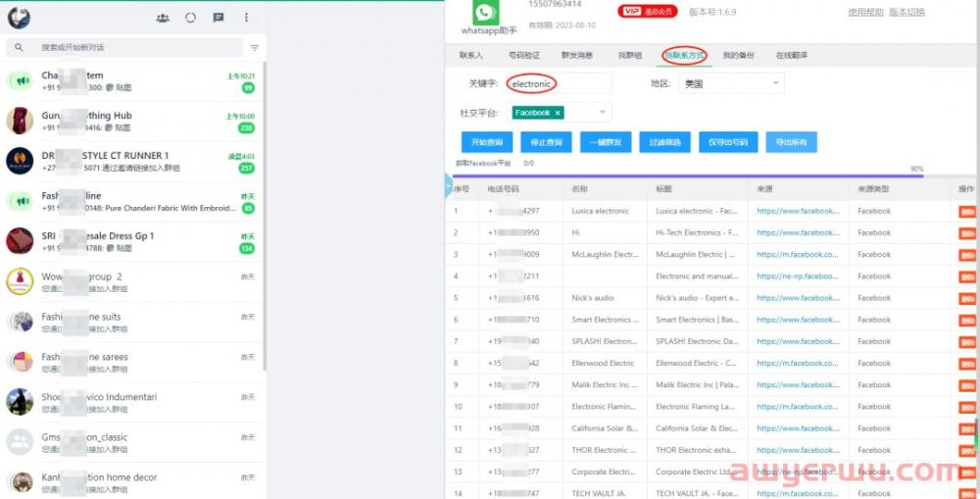
Task: Open the three-dot menu in WhatsApp header
Action: tap(246, 18)
